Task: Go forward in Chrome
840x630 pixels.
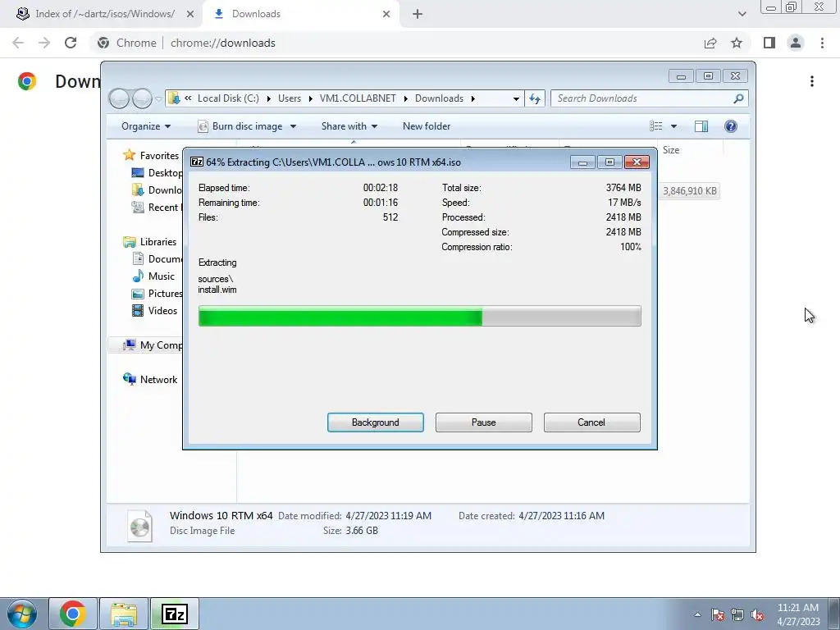Action: pyautogui.click(x=44, y=43)
